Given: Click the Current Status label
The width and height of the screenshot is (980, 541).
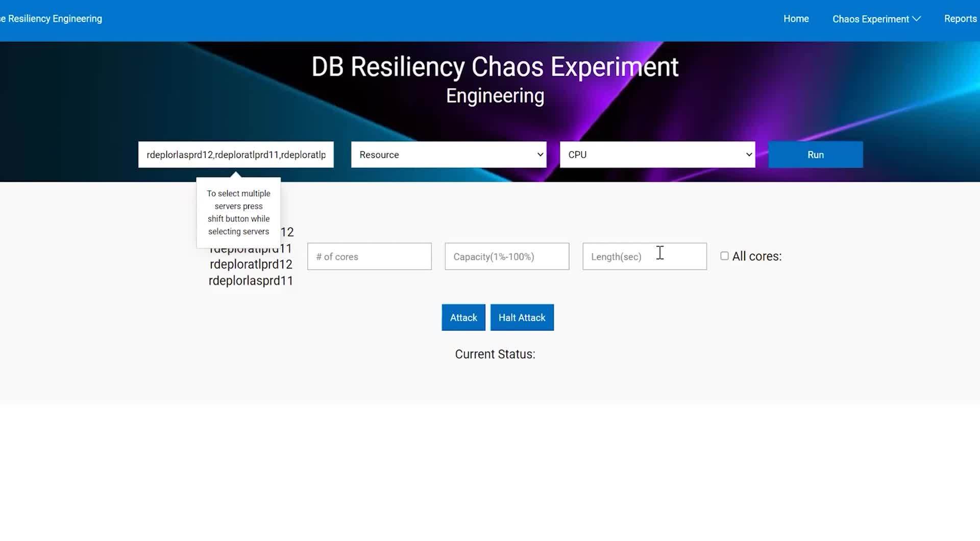Looking at the screenshot, I should click(x=495, y=354).
